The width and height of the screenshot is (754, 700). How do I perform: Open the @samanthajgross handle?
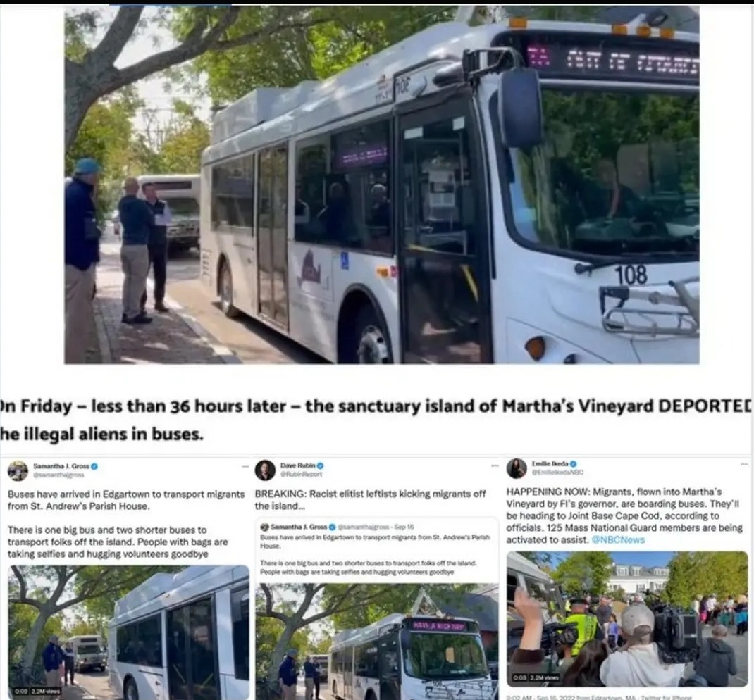(x=58, y=475)
